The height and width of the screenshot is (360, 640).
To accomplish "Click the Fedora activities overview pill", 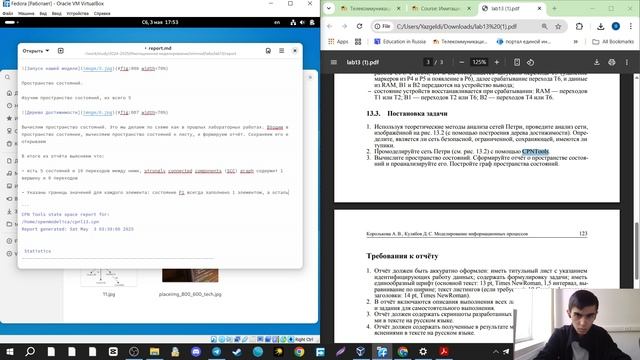I will point(11,22).
